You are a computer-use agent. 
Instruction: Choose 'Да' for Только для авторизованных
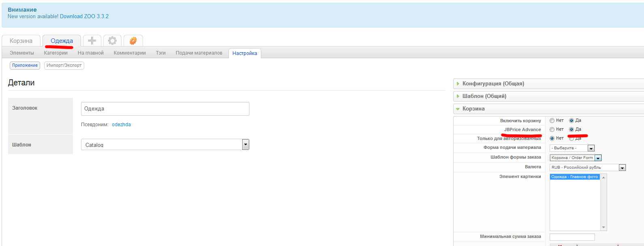pos(571,138)
